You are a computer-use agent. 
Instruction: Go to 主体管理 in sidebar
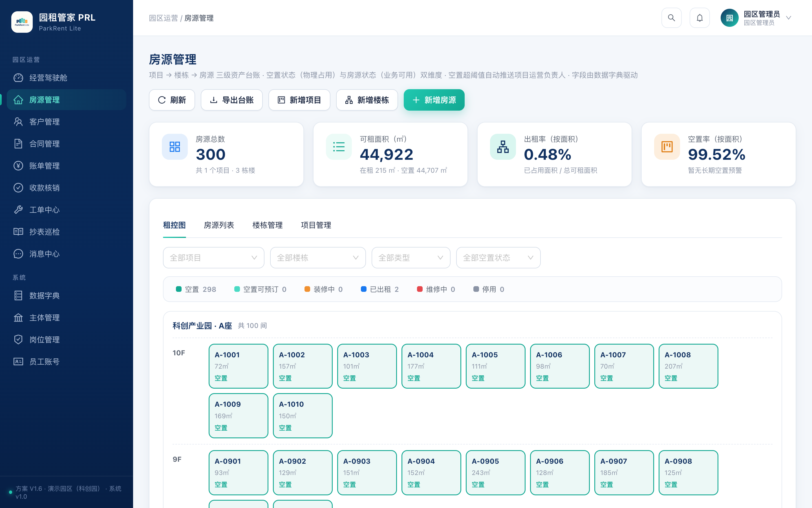click(67, 317)
